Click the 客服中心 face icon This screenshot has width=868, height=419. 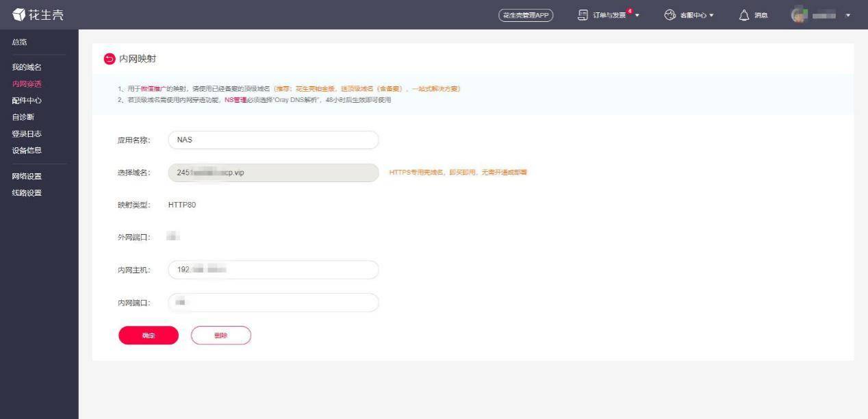pos(670,15)
